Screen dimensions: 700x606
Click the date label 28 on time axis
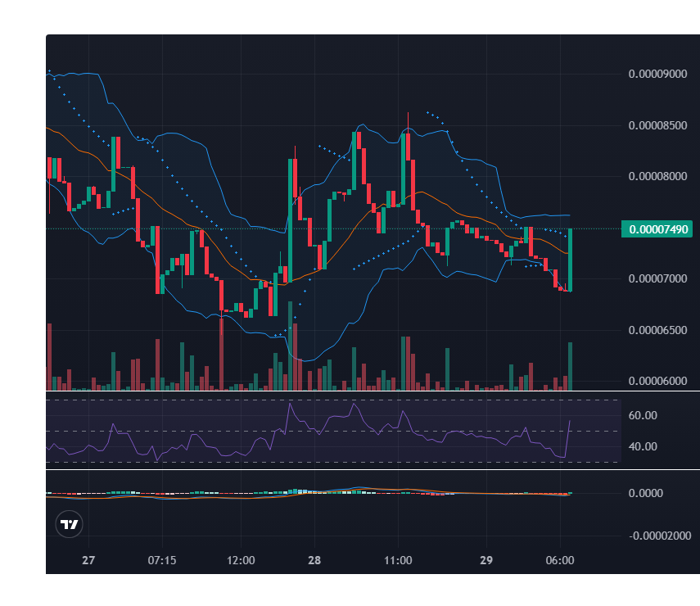pos(314,560)
